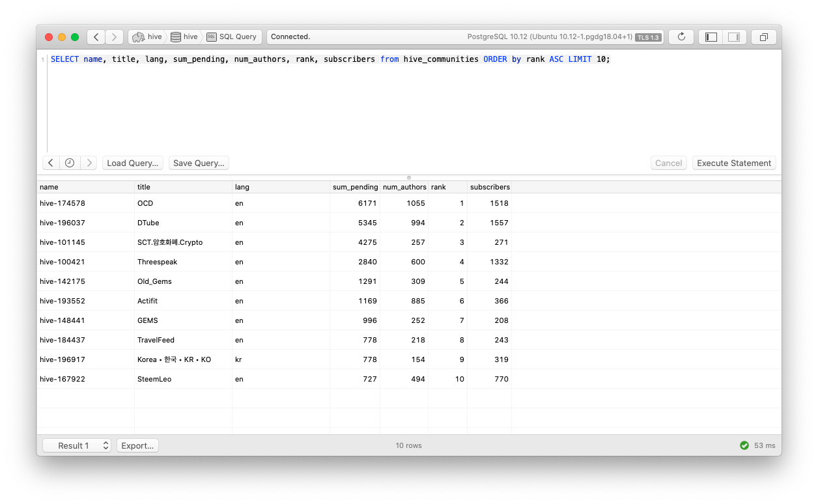Sort by the name column header
This screenshot has width=818, height=504.
click(x=85, y=187)
